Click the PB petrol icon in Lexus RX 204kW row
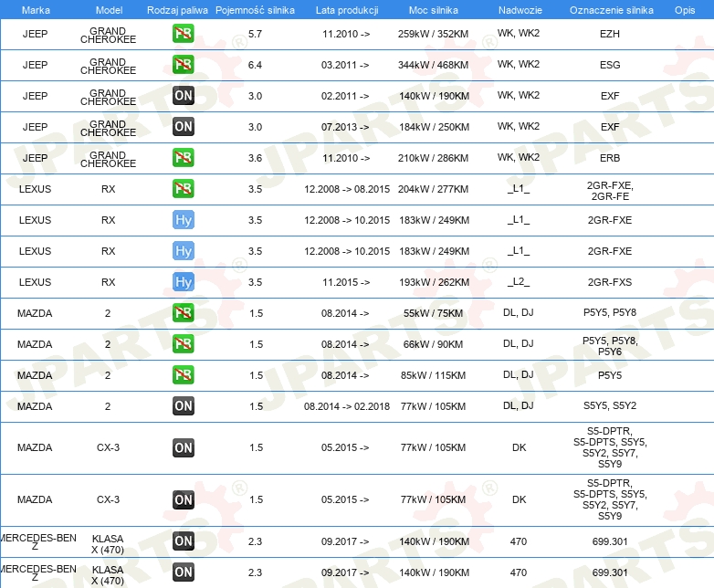The image size is (714, 588). coord(184,189)
